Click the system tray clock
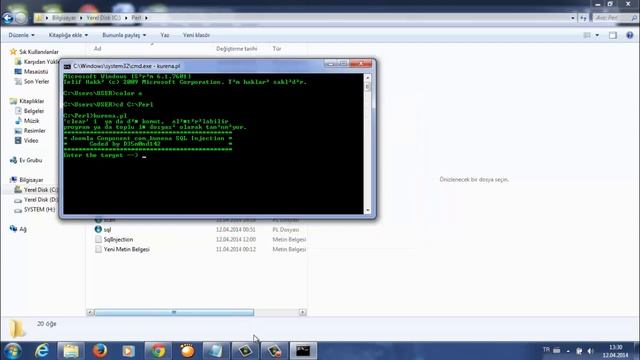640x360 pixels. 616,351
